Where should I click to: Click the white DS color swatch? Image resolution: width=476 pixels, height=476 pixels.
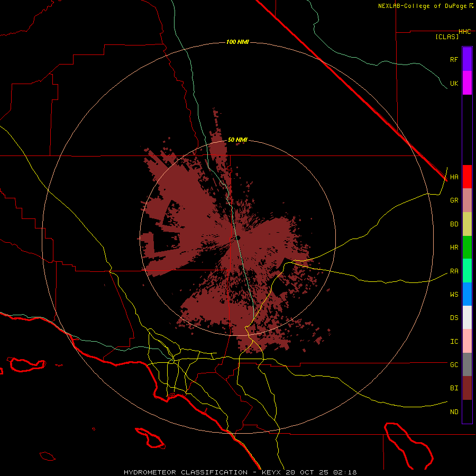467,317
